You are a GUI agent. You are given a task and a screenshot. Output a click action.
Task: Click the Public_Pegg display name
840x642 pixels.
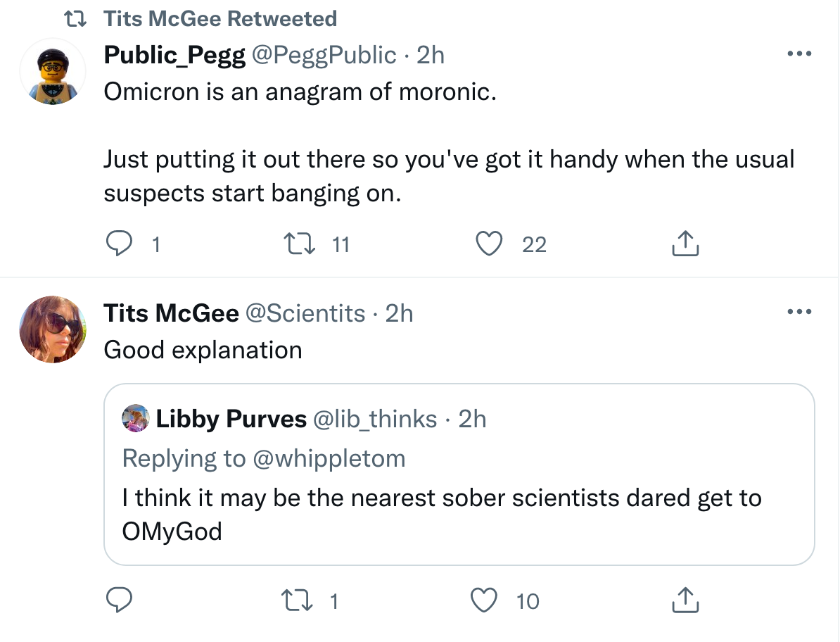[174, 55]
